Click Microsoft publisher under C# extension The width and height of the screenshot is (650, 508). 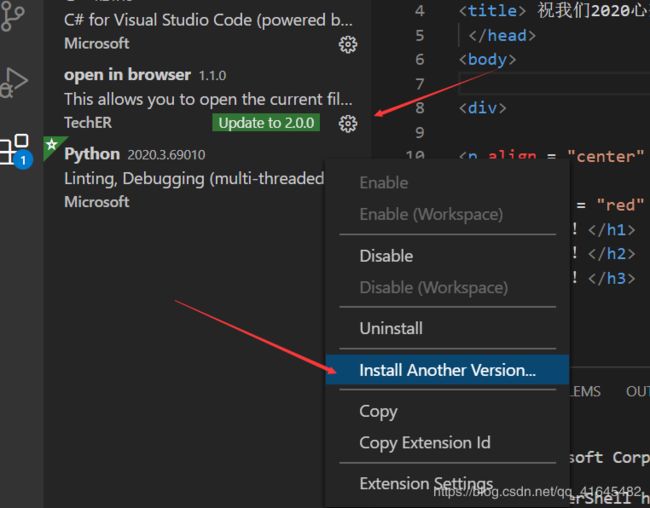coord(97,44)
